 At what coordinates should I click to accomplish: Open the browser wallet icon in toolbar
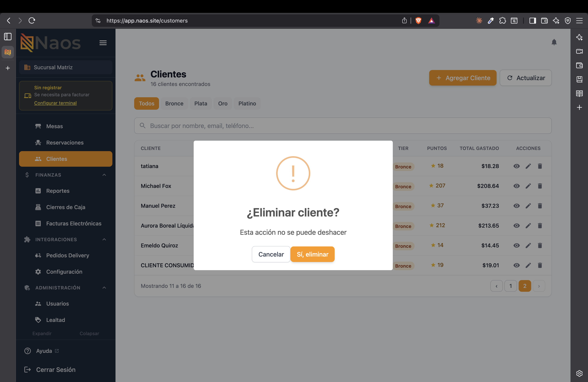[544, 20]
